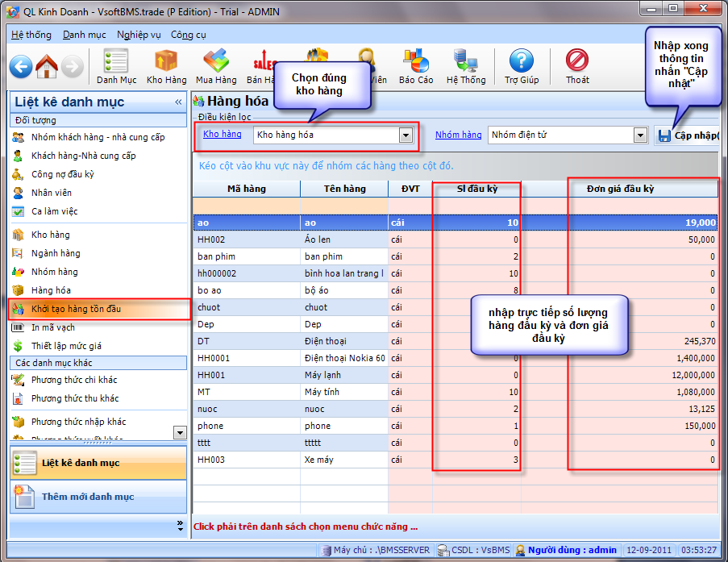This screenshot has height=562, width=728.
Task: Select the nuoc row in the table
Action: (456, 409)
